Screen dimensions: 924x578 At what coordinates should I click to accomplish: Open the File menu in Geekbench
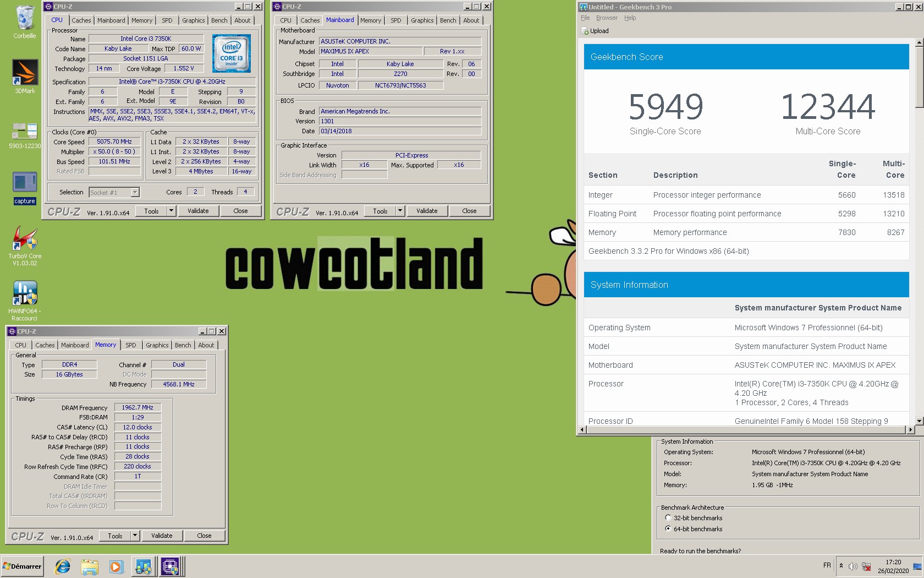[x=585, y=18]
